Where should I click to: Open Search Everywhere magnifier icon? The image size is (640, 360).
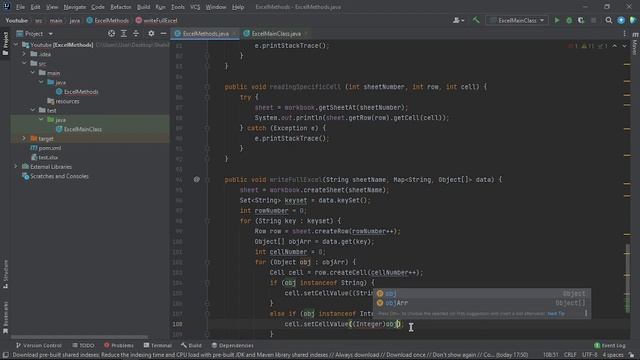tap(609, 20)
